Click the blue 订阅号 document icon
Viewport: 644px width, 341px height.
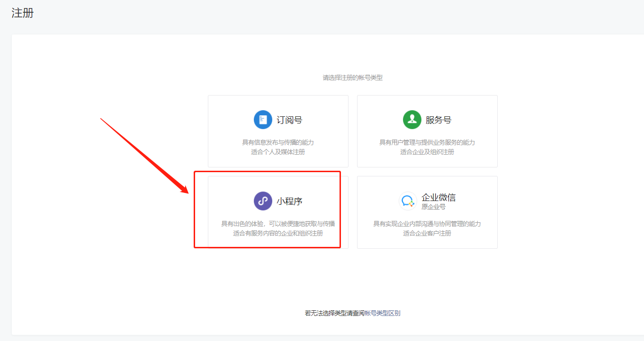point(263,120)
